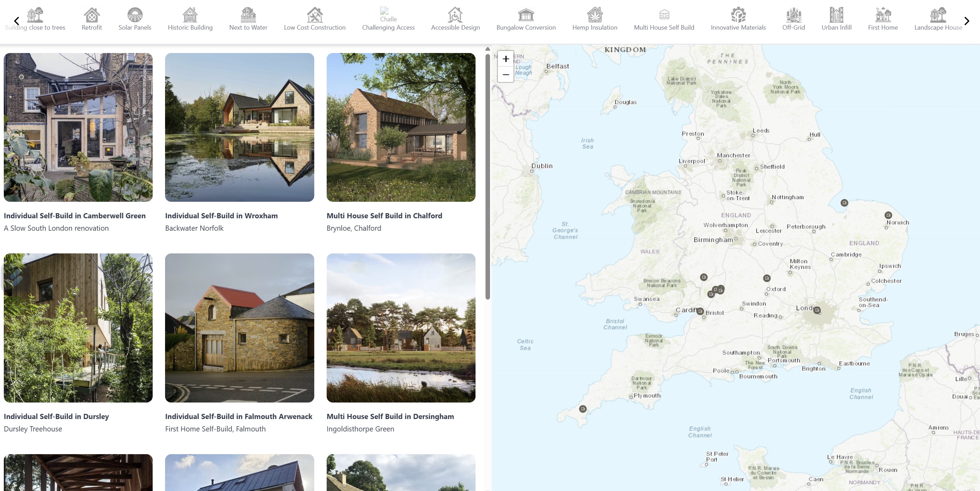Image resolution: width=980 pixels, height=491 pixels.
Task: Choose the Challenging Access category
Action: (x=388, y=19)
